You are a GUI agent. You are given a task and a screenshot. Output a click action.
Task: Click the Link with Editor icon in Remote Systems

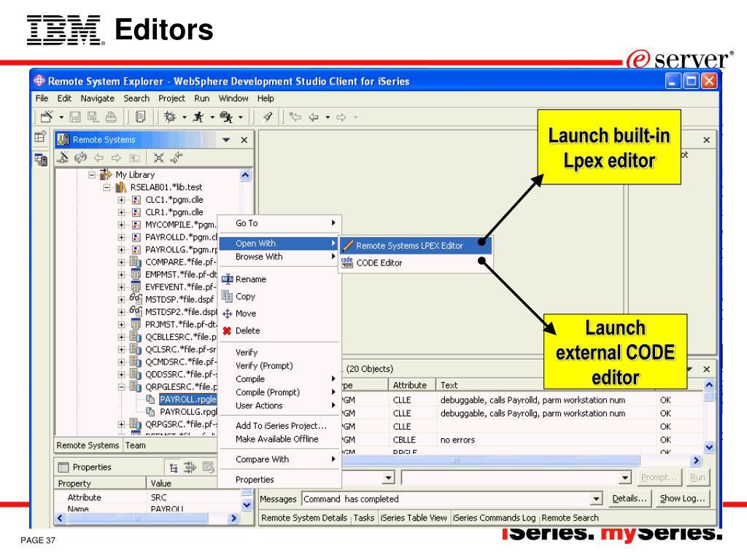[177, 157]
